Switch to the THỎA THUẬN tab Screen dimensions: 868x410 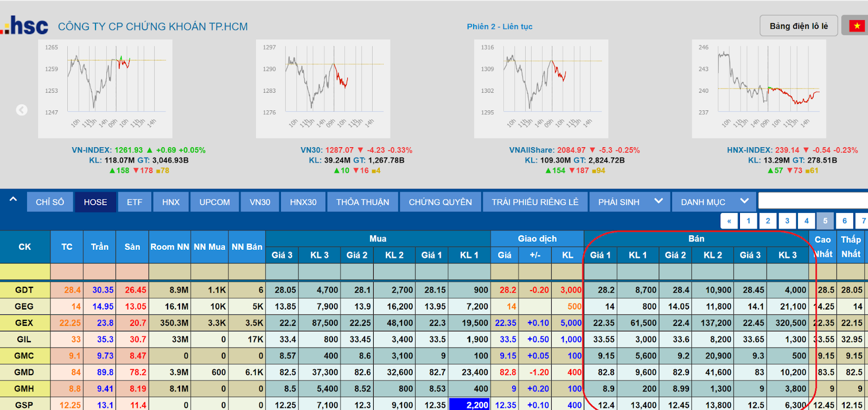click(x=362, y=202)
